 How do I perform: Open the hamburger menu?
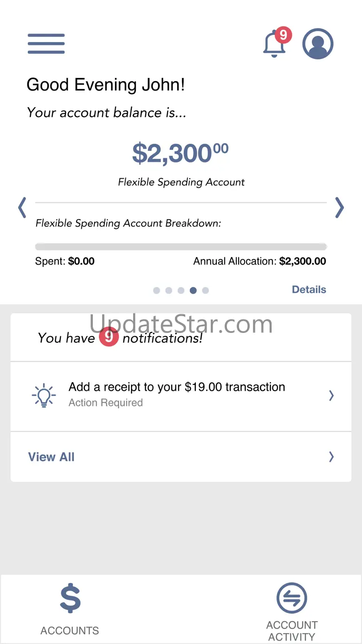[x=46, y=44]
